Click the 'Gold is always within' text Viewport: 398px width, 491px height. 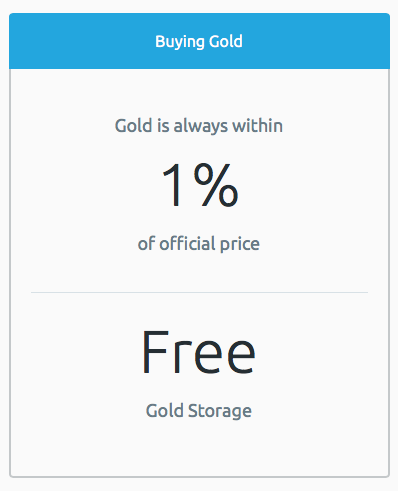pos(199,126)
